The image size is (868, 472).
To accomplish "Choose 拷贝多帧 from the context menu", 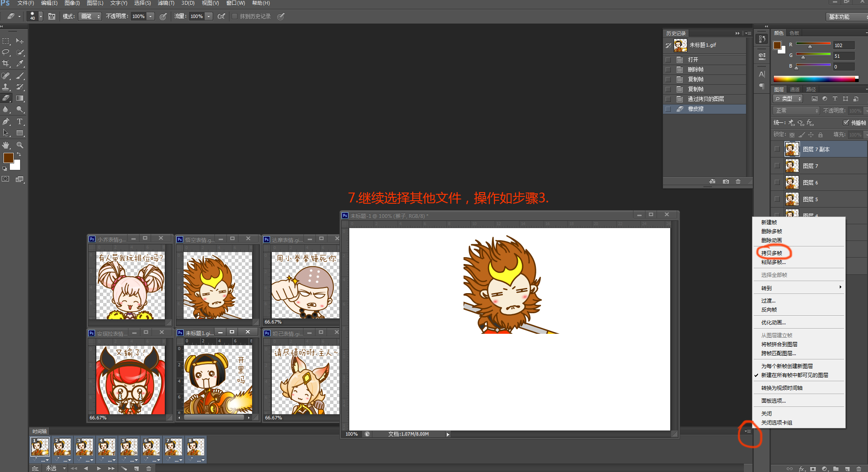I will [772, 253].
